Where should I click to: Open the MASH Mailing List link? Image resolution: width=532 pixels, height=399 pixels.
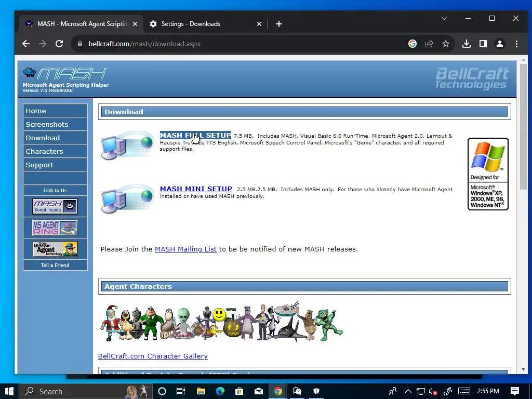tap(185, 249)
